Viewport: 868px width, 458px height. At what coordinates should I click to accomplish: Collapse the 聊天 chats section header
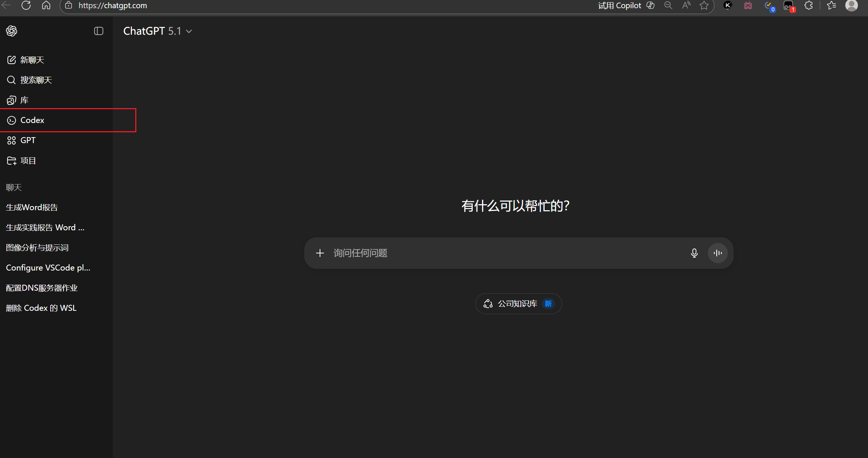click(14, 187)
